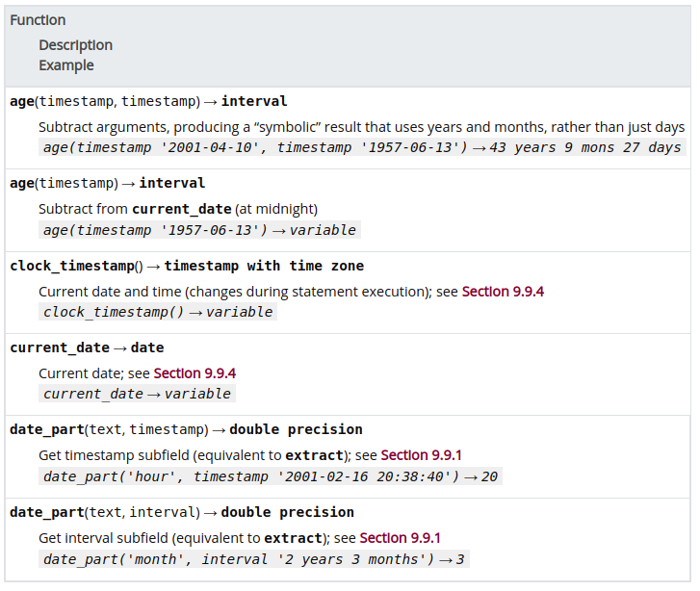Screen dimensions: 700x591
Task: Click the "Function" table header label
Action: click(x=38, y=20)
